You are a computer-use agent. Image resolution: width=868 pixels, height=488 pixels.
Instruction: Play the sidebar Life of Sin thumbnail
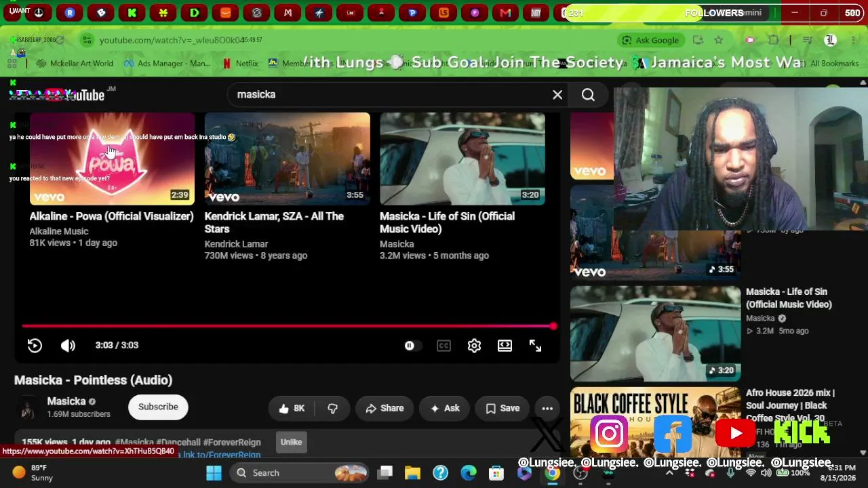click(655, 333)
